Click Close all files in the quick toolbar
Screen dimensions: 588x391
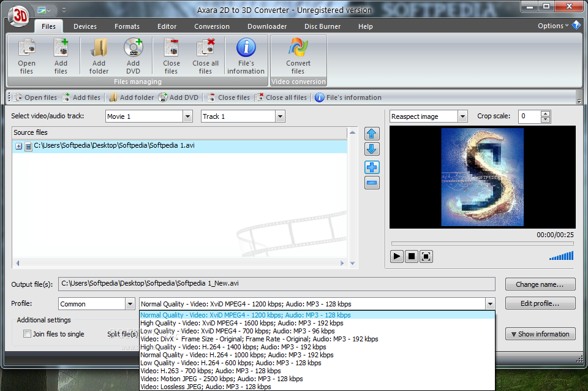281,97
